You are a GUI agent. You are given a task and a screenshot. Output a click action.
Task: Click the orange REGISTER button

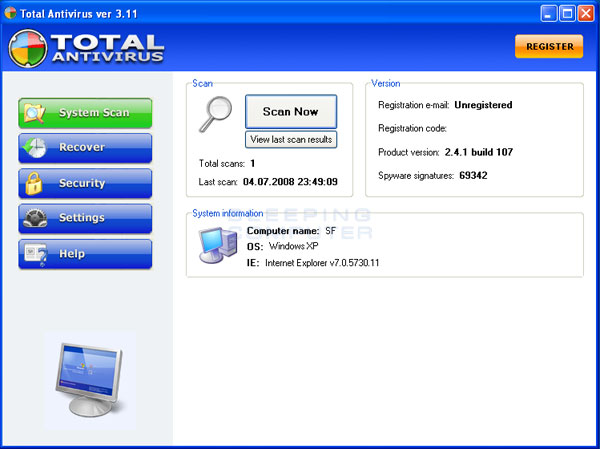point(549,46)
